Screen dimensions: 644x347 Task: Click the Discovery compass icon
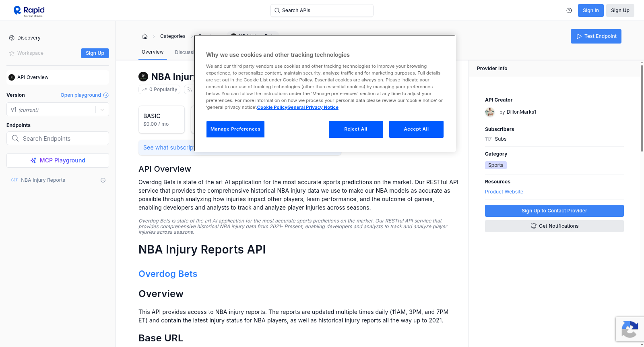(x=12, y=38)
